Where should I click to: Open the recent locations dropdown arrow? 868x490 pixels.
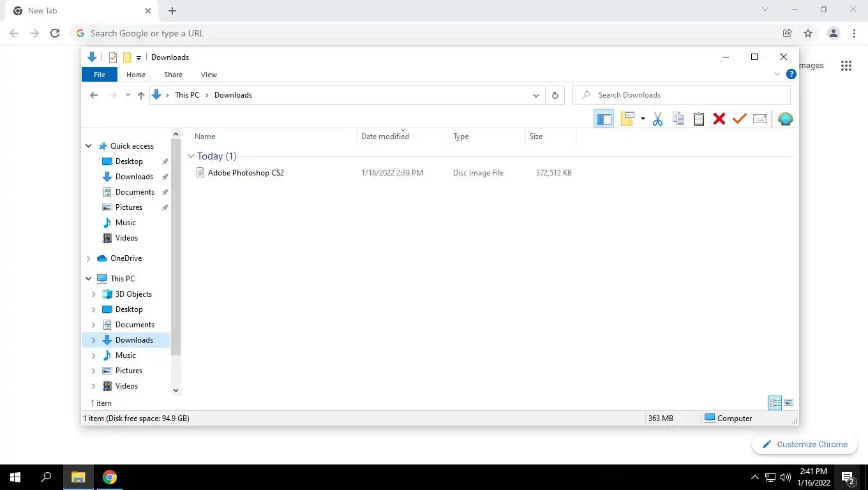pyautogui.click(x=128, y=95)
